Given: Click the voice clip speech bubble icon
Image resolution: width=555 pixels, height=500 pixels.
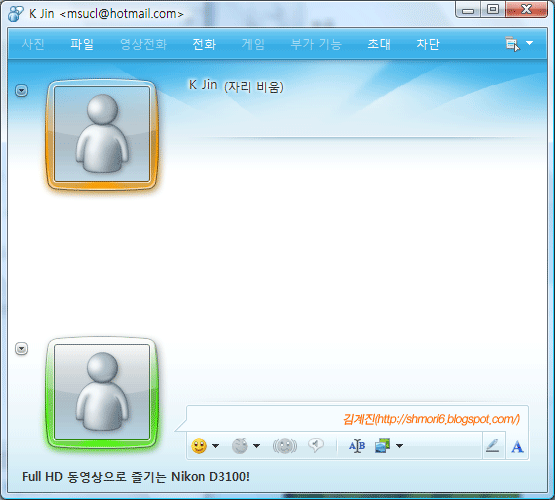Looking at the screenshot, I should click(x=316, y=445).
